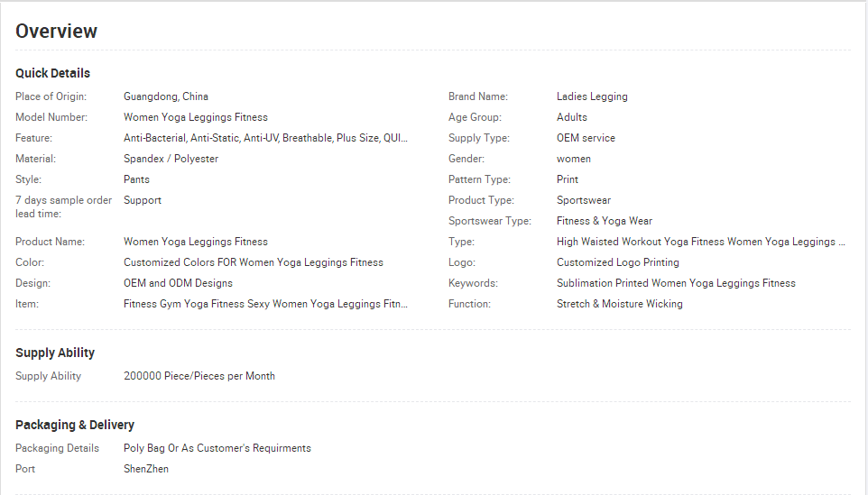Select Stretch & Moisture Wicking function value
The height and width of the screenshot is (495, 868).
tap(620, 304)
